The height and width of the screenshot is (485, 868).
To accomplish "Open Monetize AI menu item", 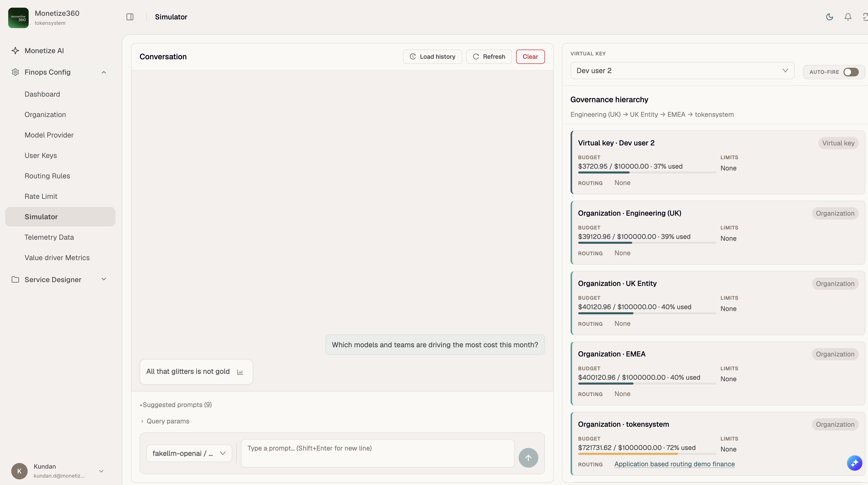I will point(60,51).
